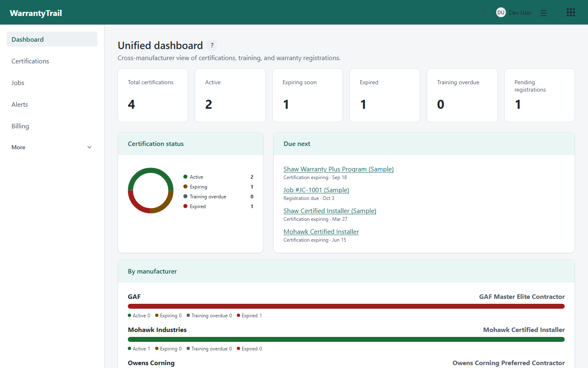This screenshot has height=368, width=588.
Task: Select the Total certifications card
Action: click(153, 95)
